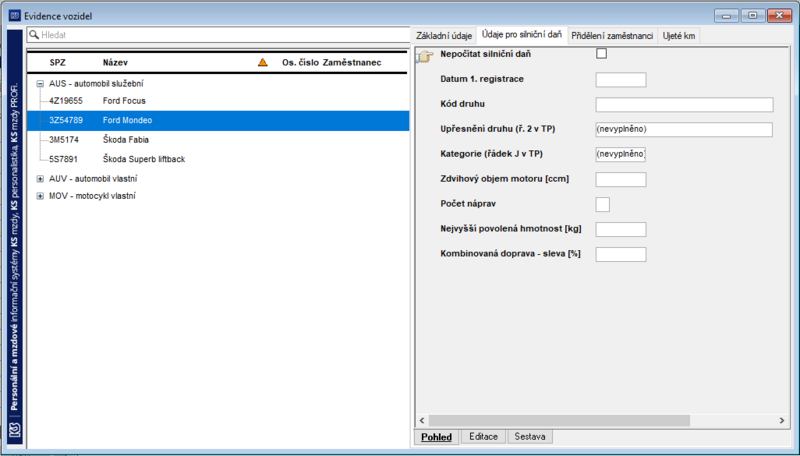The height and width of the screenshot is (456, 800).
Task: Click the Sestava button
Action: (530, 437)
